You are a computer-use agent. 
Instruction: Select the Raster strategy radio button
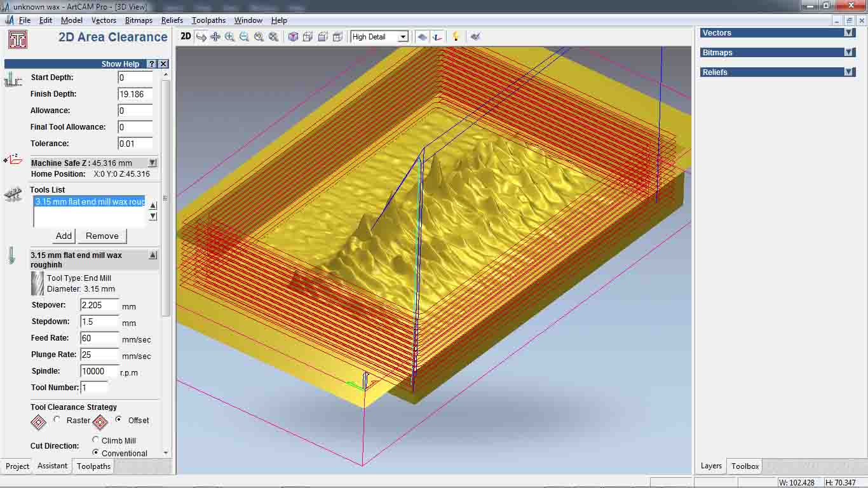coord(57,420)
